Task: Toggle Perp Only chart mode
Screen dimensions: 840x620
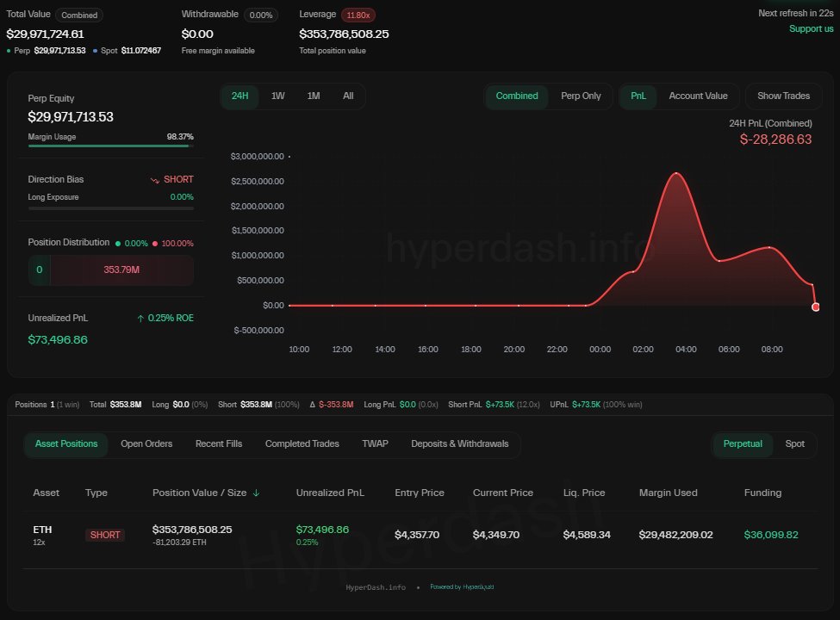Action: click(581, 96)
